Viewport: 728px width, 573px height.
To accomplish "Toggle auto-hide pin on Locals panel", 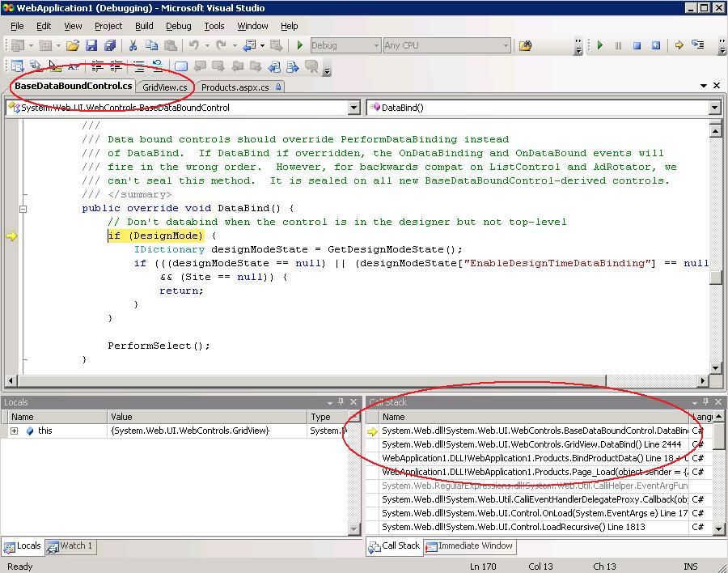I will point(341,402).
